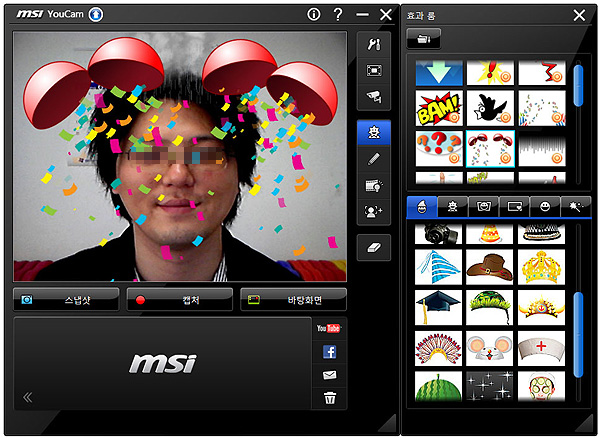Click the blue update arrow next to YouCam

(96, 15)
